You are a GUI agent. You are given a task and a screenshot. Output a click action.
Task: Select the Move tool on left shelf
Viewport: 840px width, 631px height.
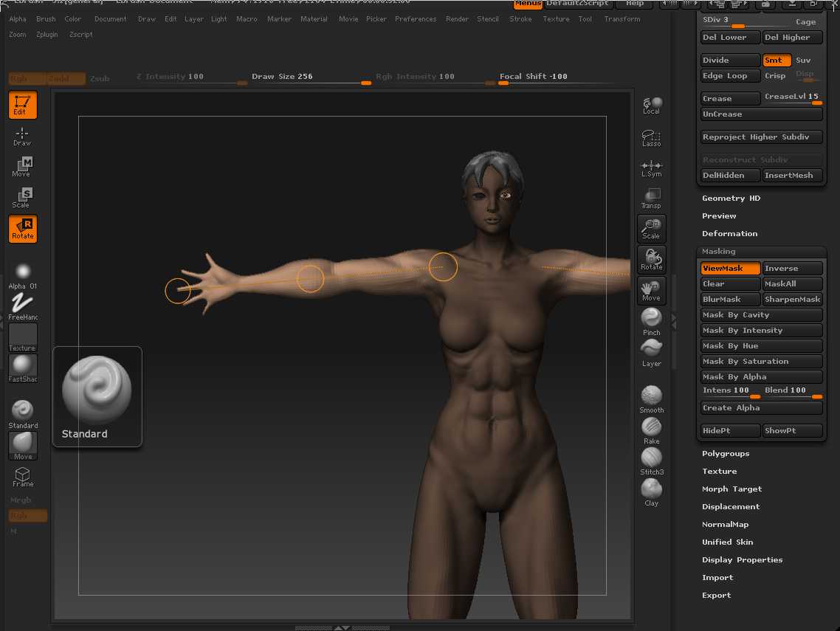tap(22, 167)
